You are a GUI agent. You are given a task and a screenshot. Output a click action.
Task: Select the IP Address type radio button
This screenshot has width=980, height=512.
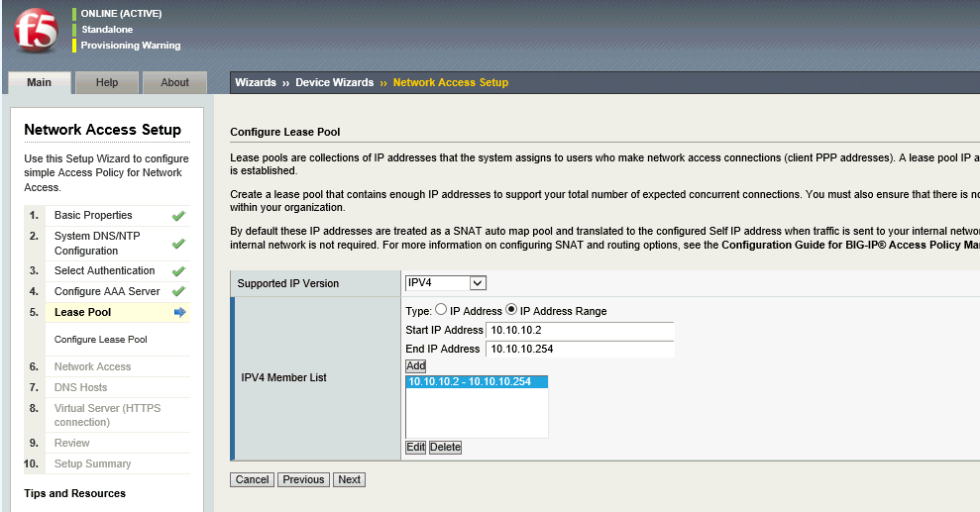pos(441,310)
